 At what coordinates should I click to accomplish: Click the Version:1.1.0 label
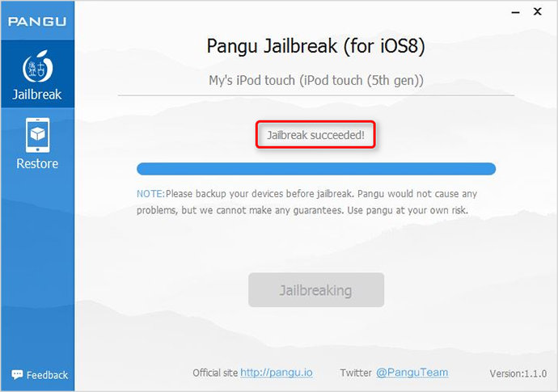(x=518, y=373)
